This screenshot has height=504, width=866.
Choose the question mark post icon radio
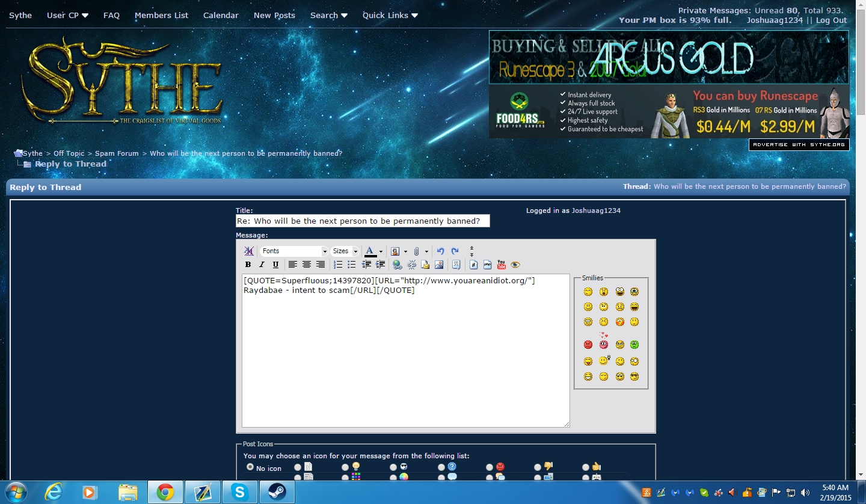point(441,467)
